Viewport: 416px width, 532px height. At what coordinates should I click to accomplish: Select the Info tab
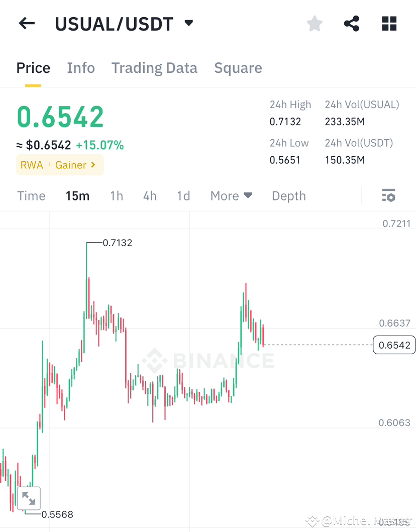tap(81, 68)
